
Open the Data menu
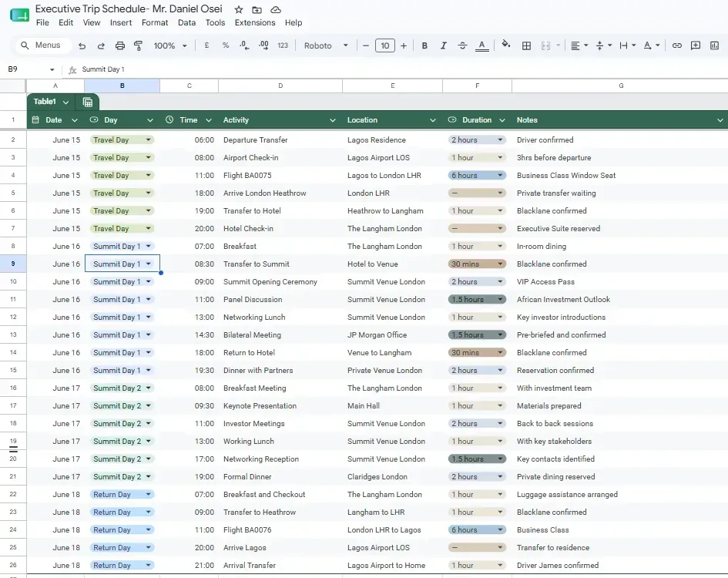[186, 22]
